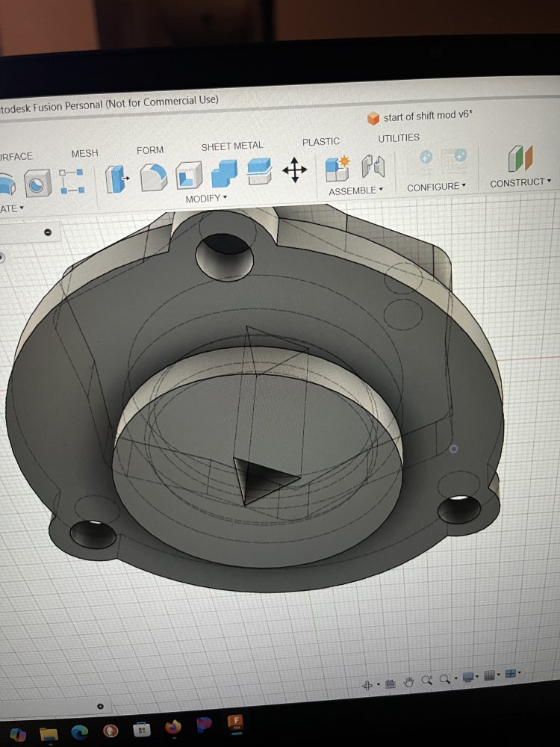Click the Combine bodies icon

pyautogui.click(x=224, y=174)
